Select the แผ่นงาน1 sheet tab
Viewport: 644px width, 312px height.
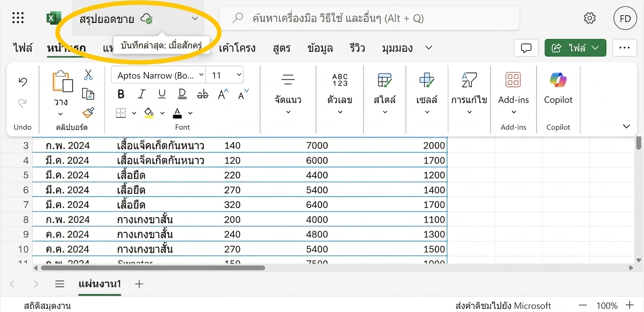(x=100, y=284)
